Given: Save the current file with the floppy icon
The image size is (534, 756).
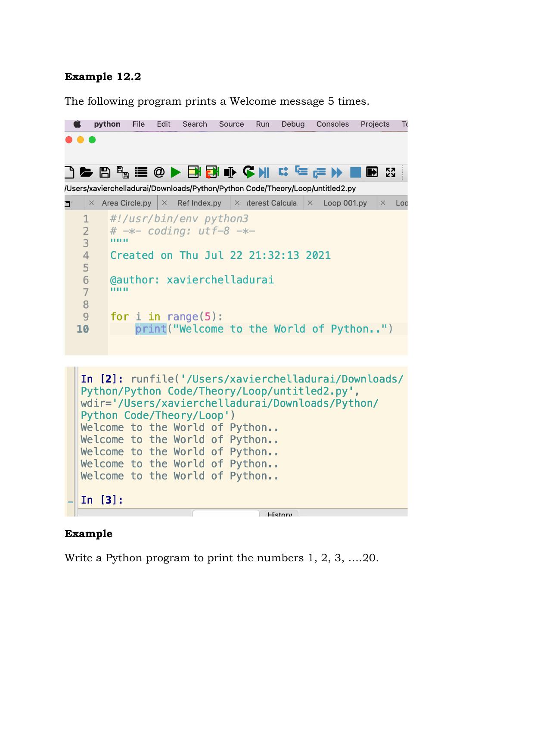Looking at the screenshot, I should coord(105,173).
